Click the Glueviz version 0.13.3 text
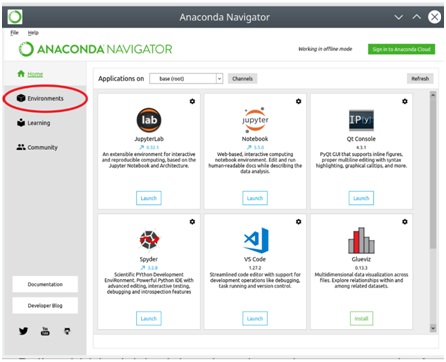Screen dimensions: 446x362 361,268
